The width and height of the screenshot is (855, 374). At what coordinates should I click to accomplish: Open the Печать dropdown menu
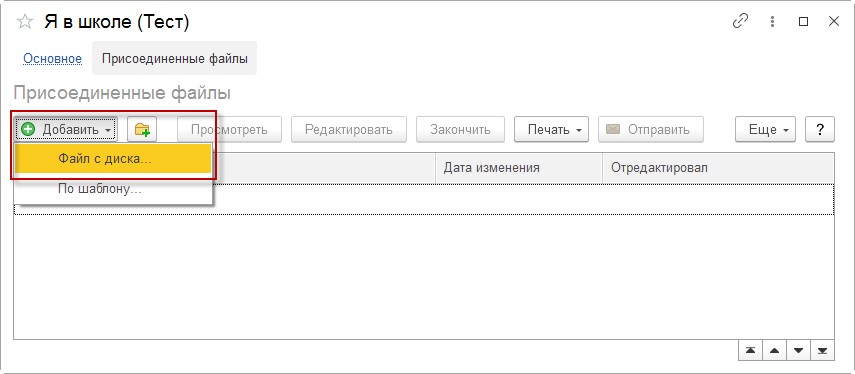(x=551, y=130)
